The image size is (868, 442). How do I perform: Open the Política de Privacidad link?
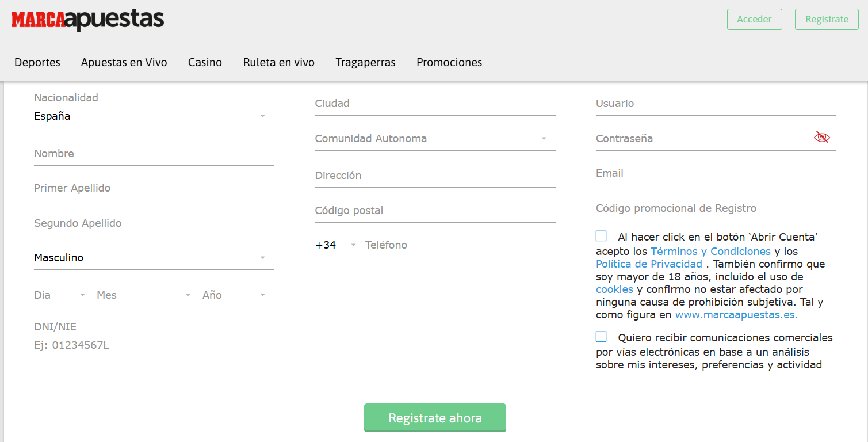[x=649, y=264]
